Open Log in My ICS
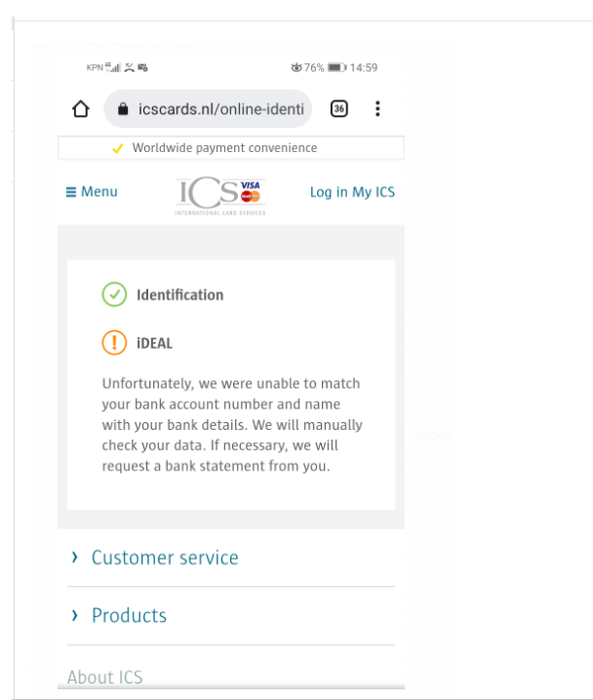Viewport: 593px width, 700px height. (352, 192)
